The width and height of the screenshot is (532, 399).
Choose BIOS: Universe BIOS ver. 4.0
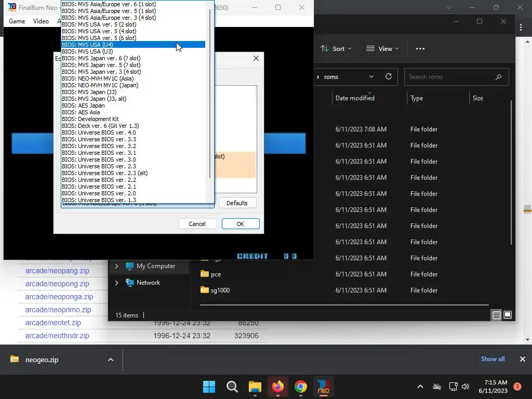[x=133, y=132]
